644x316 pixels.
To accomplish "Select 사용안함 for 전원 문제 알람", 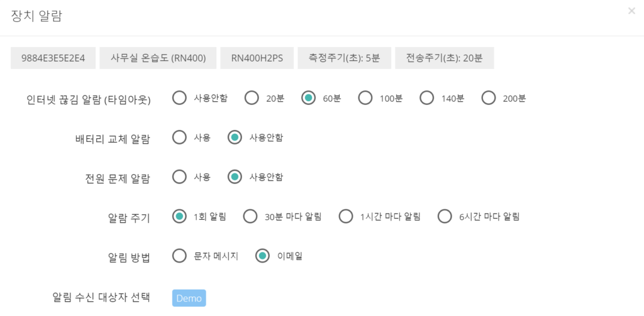I will tap(235, 177).
